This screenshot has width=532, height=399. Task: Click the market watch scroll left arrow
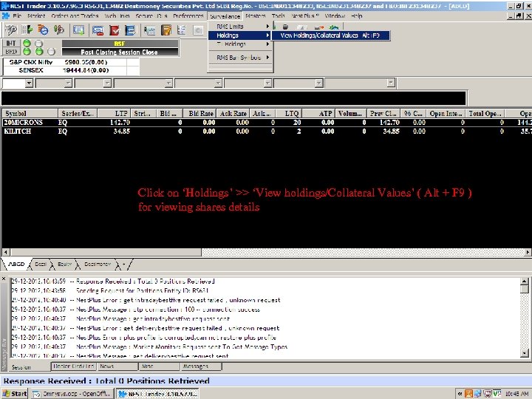[6, 253]
